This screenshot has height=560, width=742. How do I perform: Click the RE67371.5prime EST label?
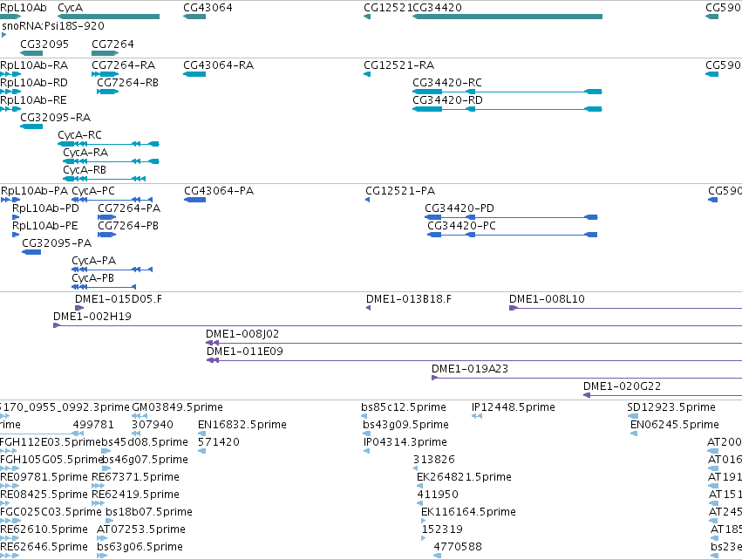tap(135, 477)
